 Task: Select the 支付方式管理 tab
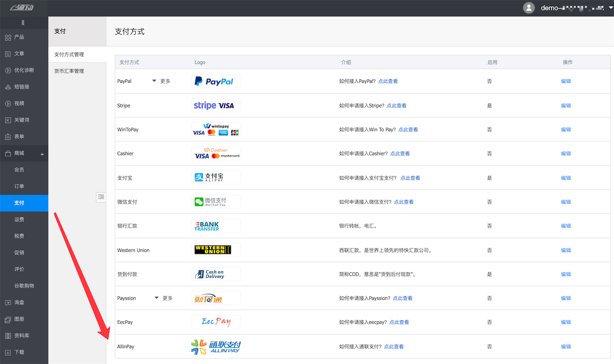tap(70, 54)
